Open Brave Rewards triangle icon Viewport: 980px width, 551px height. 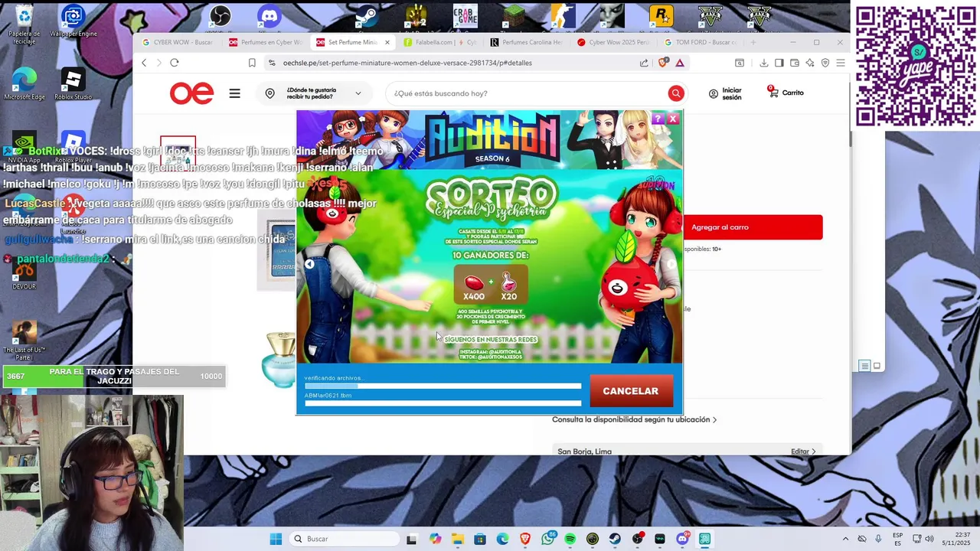[680, 63]
